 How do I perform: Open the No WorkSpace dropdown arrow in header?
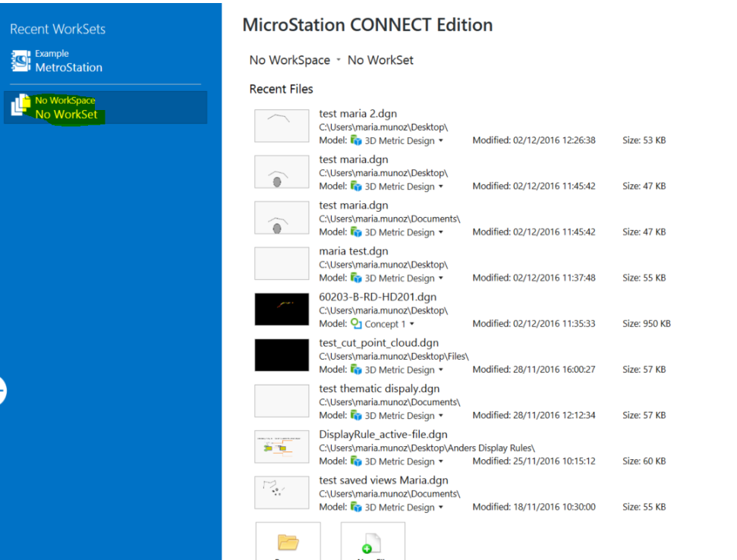pos(339,60)
